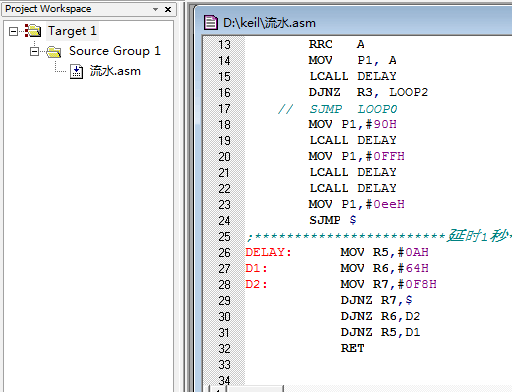The image size is (512, 392).
Task: Click the #90H value on line 18
Action: 381,124
